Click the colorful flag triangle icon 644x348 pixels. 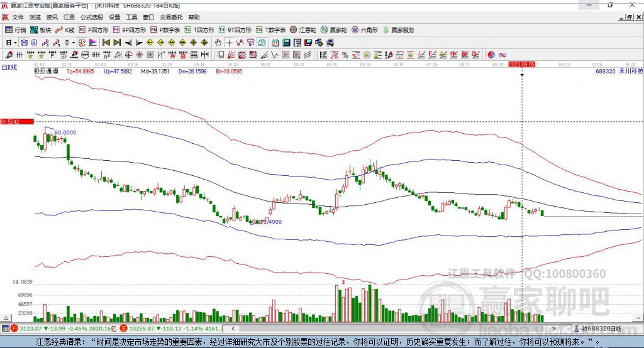point(93,43)
